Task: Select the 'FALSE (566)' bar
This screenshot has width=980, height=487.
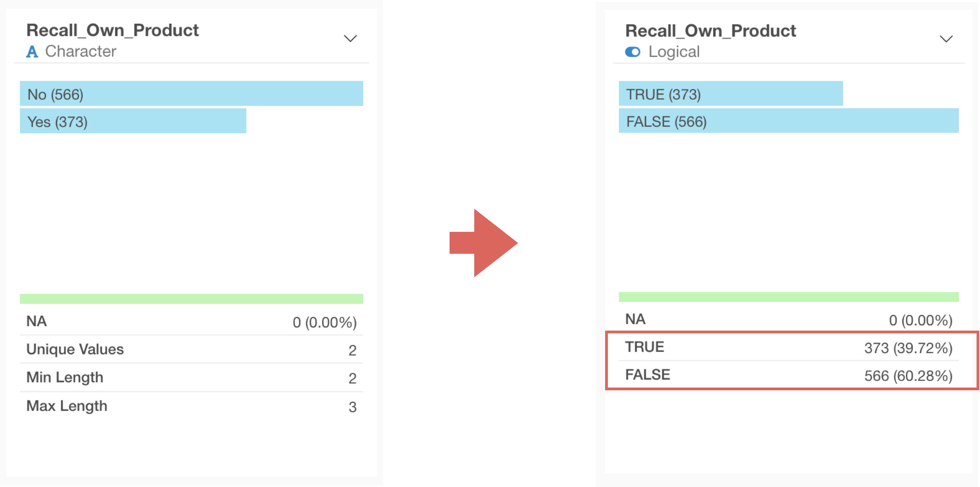Action: [x=789, y=121]
